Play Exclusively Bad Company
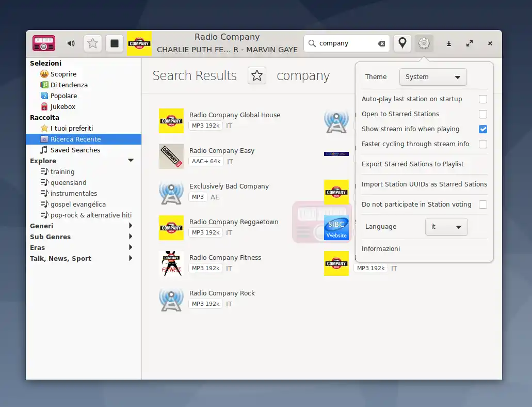Image resolution: width=532 pixels, height=407 pixels. [229, 186]
